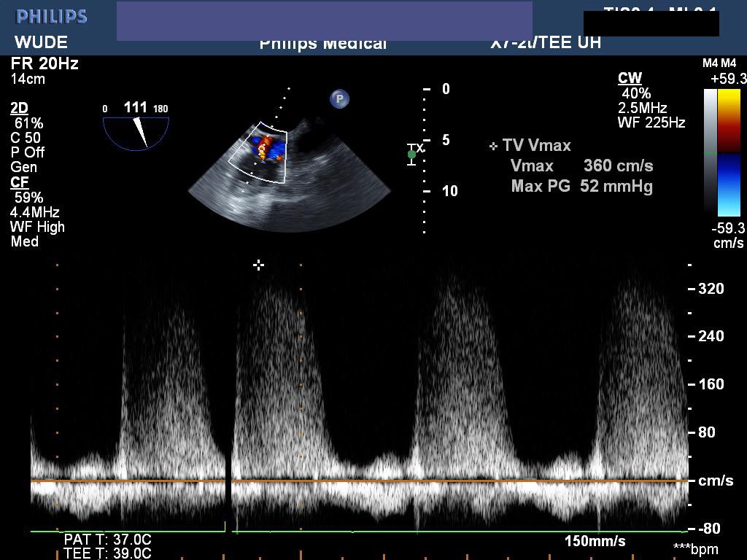747x560 pixels.
Task: Click the orange Doppler baseline
Action: pos(360,481)
